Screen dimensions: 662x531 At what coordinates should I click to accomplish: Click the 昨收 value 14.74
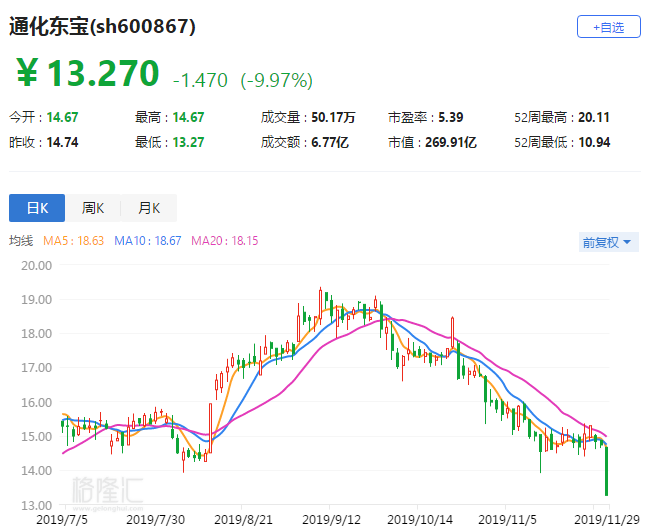[62, 142]
